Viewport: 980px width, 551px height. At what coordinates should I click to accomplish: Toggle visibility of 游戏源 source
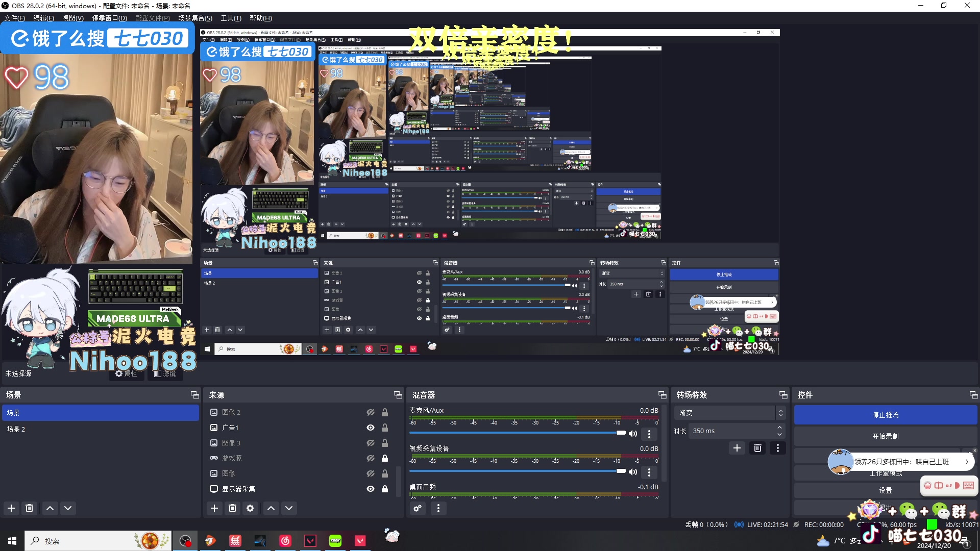pos(371,458)
